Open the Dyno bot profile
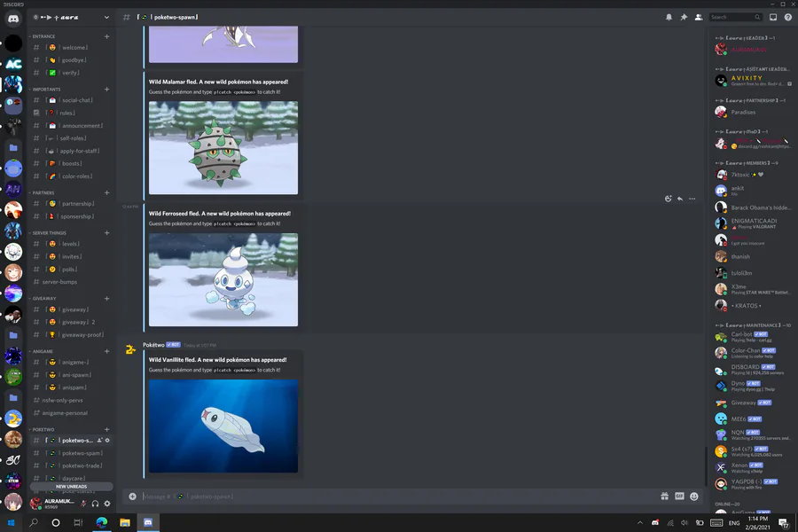This screenshot has height=532, width=798. (754, 386)
